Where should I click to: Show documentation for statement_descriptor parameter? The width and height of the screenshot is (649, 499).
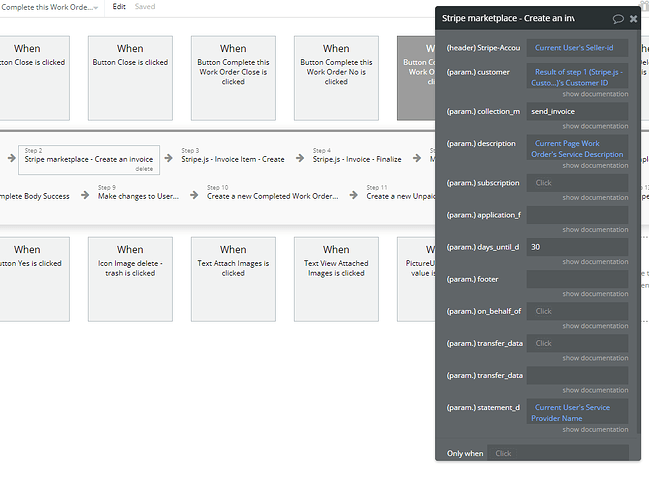595,429
